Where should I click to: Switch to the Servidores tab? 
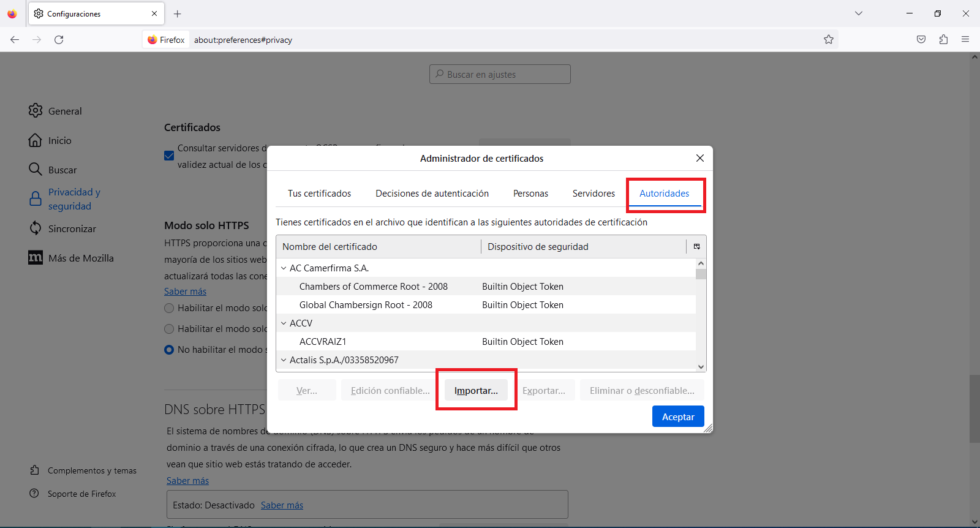coord(594,194)
